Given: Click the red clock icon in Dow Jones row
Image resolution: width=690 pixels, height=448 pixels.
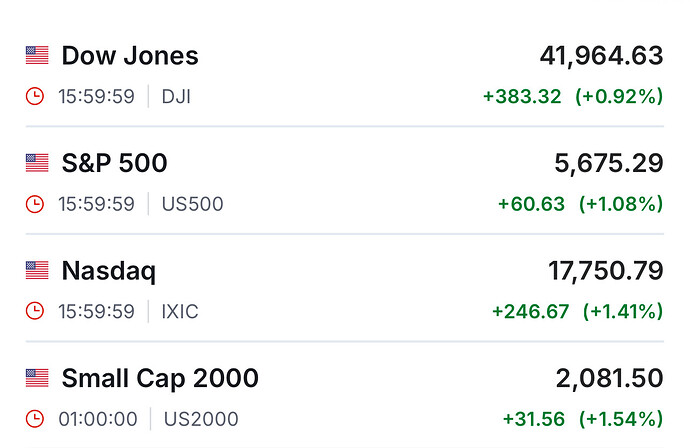Looking at the screenshot, I should [35, 96].
